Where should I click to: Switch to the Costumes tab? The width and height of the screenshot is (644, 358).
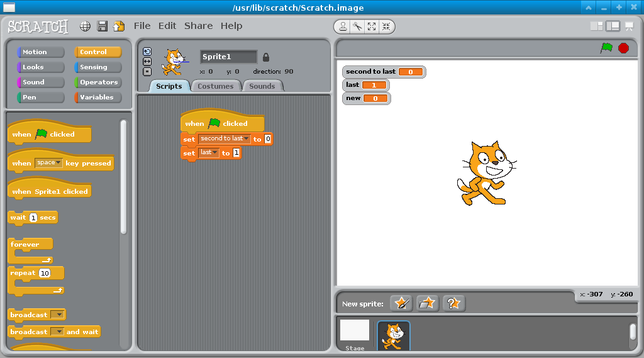coord(215,86)
